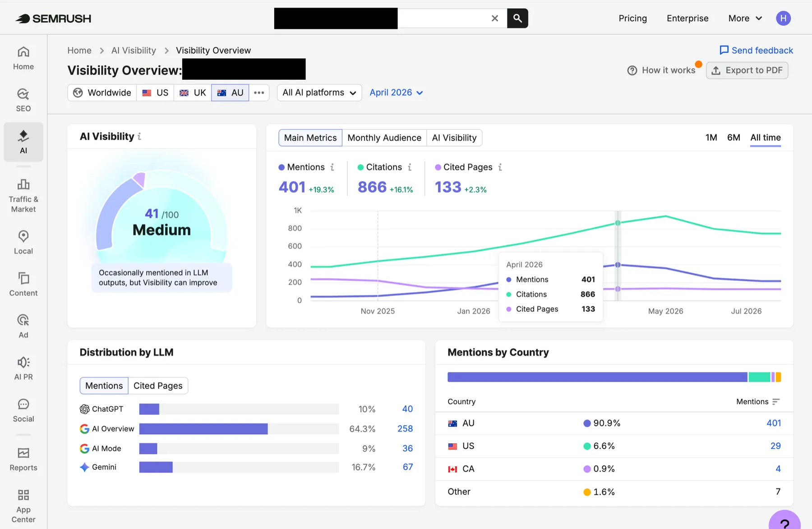Screen dimensions: 812x529
Task: Toggle Cited Pages series in chart
Action: tap(463, 167)
